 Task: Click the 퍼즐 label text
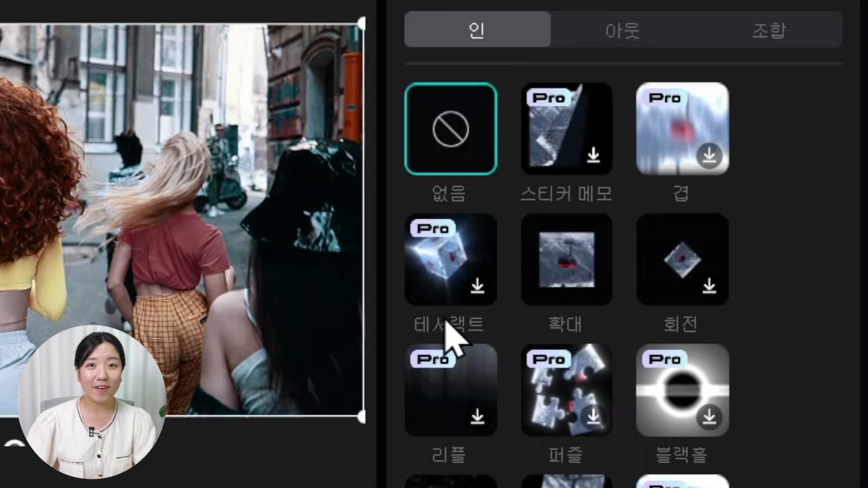[x=565, y=455]
